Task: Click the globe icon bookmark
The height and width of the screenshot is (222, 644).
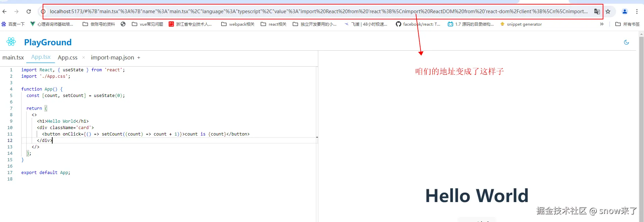Action: (x=123, y=24)
